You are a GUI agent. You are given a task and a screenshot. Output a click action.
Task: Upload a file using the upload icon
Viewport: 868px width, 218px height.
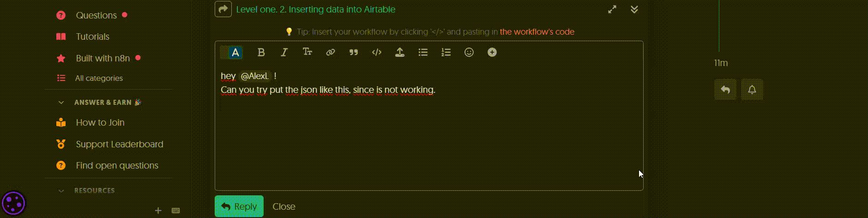tap(400, 53)
